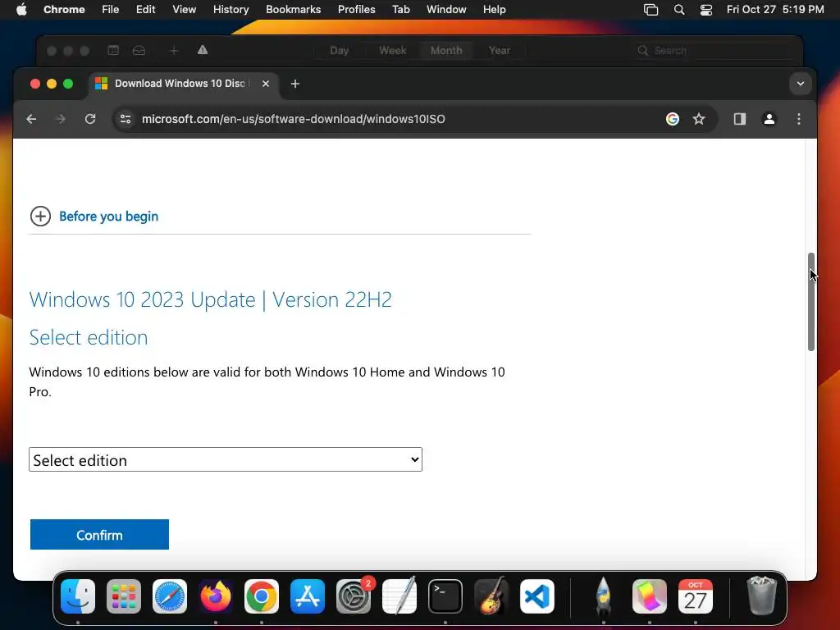The height and width of the screenshot is (630, 840).
Task: Switch Calendar window to Year view
Action: (x=500, y=50)
